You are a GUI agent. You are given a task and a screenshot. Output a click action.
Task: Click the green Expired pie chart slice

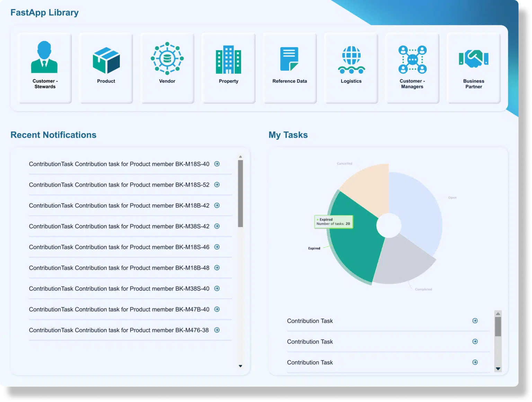point(353,242)
